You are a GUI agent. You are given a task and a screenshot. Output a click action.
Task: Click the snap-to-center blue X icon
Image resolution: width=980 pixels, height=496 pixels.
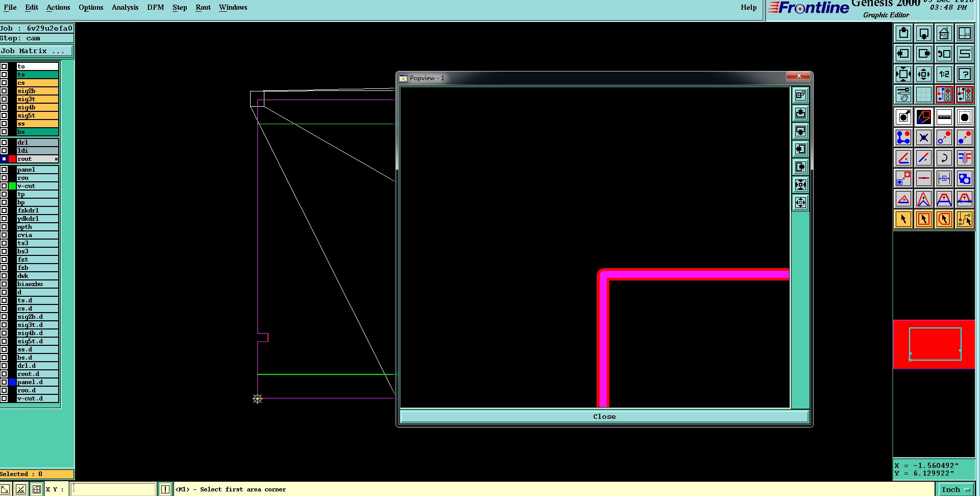coord(924,137)
